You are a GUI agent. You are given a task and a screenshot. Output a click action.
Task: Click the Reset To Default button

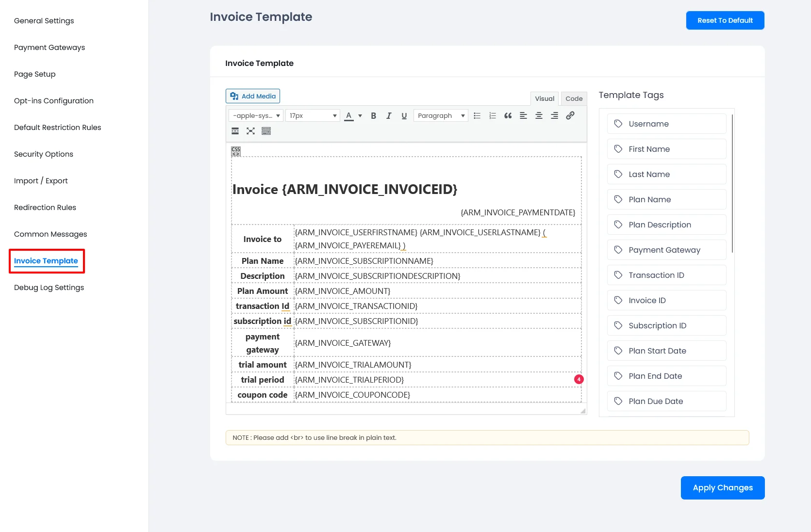[x=725, y=20]
